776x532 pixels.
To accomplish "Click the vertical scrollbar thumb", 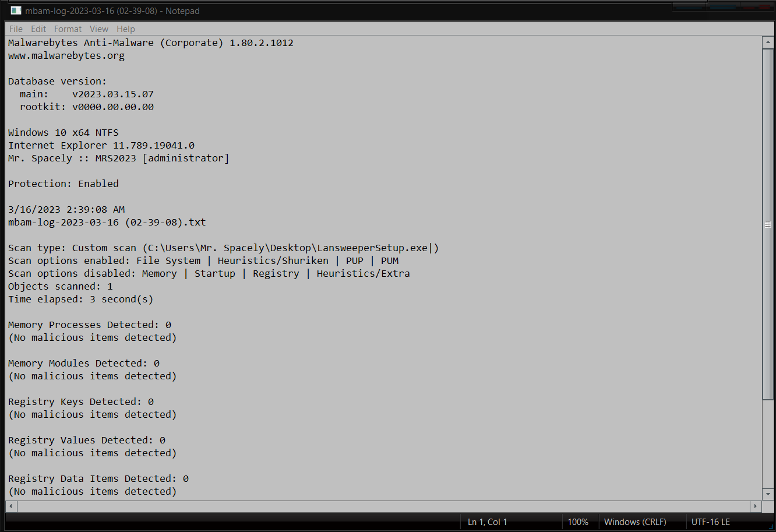I will 768,224.
